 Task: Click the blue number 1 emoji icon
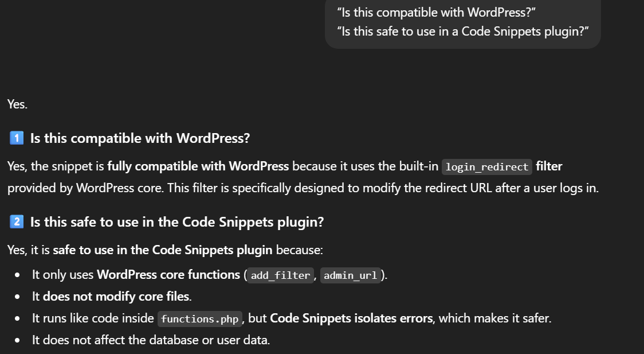(x=16, y=138)
